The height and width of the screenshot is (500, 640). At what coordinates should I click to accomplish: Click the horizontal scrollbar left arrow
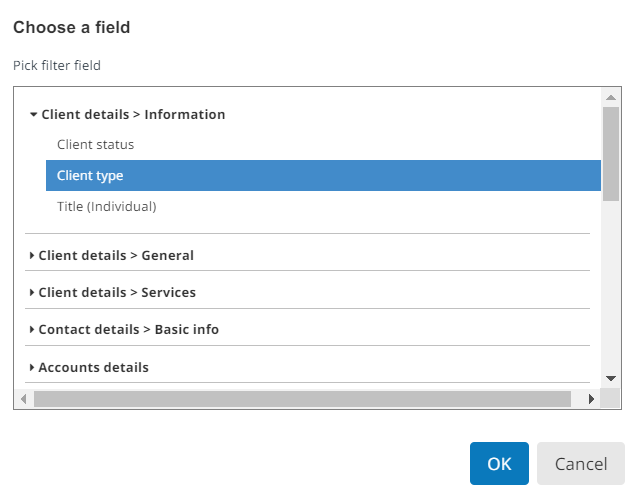tap(24, 399)
